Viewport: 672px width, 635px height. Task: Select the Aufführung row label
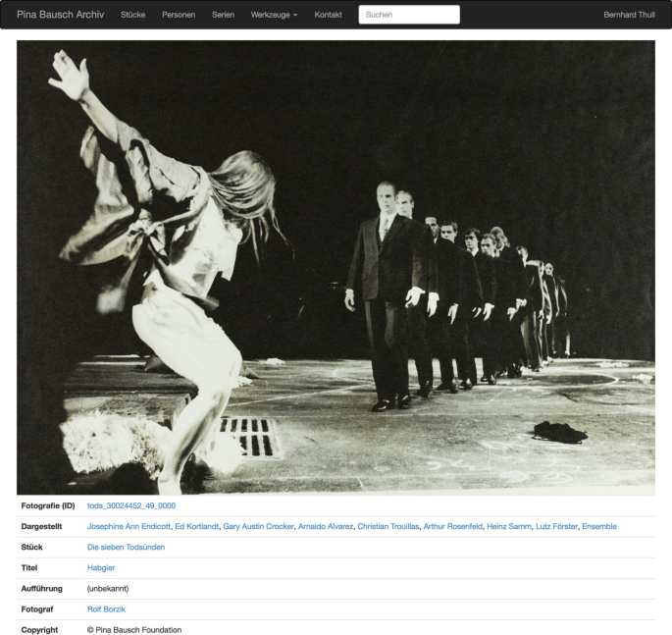point(41,589)
